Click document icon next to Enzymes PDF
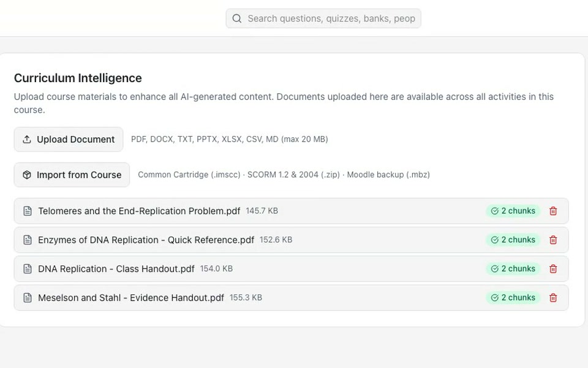 click(28, 240)
